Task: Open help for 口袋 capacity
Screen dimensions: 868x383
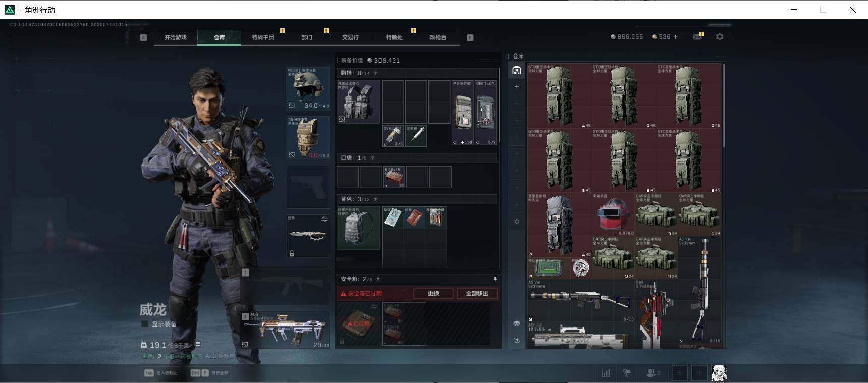Action: (x=372, y=158)
